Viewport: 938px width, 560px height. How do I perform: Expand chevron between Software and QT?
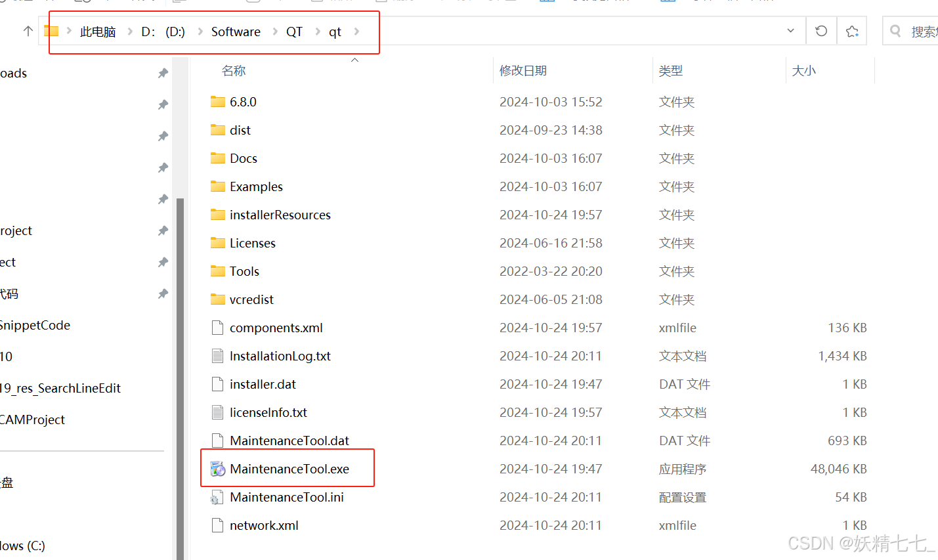(x=274, y=32)
